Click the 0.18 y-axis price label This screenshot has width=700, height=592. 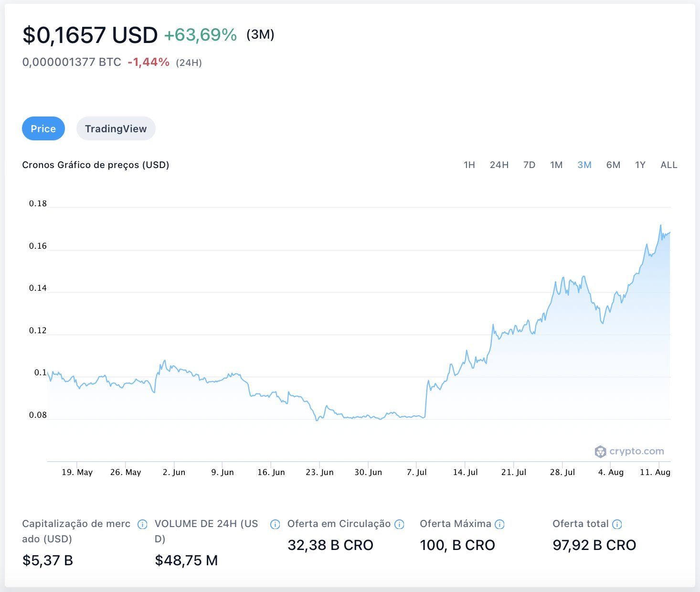point(38,203)
